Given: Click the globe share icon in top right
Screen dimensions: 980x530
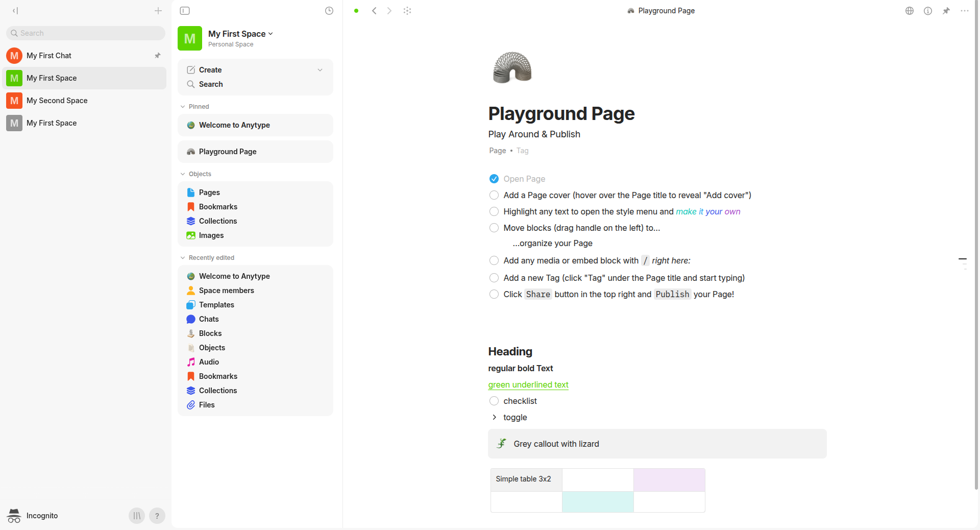Looking at the screenshot, I should coord(909,11).
